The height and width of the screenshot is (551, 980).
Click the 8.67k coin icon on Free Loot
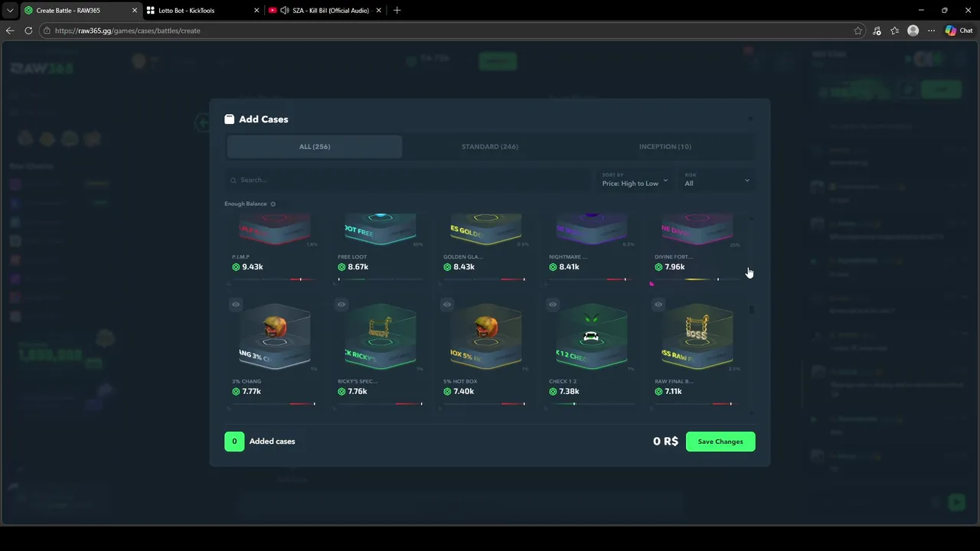342,267
